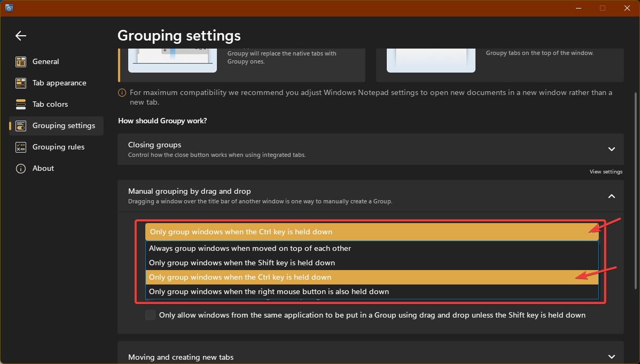Click the View settings link
Viewport: 640px width, 364px height.
pyautogui.click(x=606, y=172)
